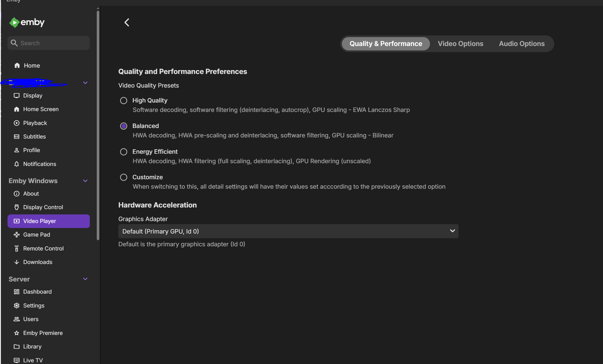Click the back arrow icon
This screenshot has height=364, width=603.
click(127, 22)
